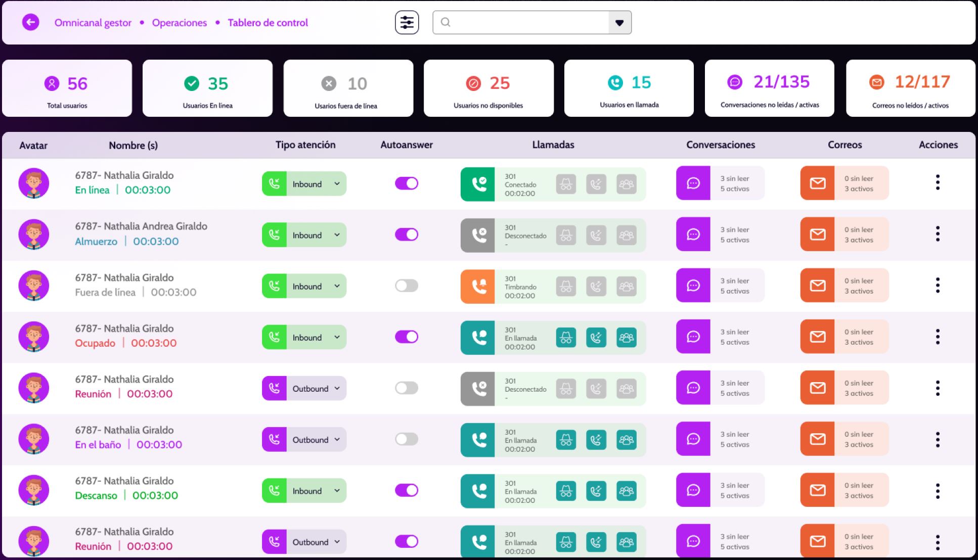Select the Usarios fuera de línea card
The image size is (978, 560).
tap(348, 88)
